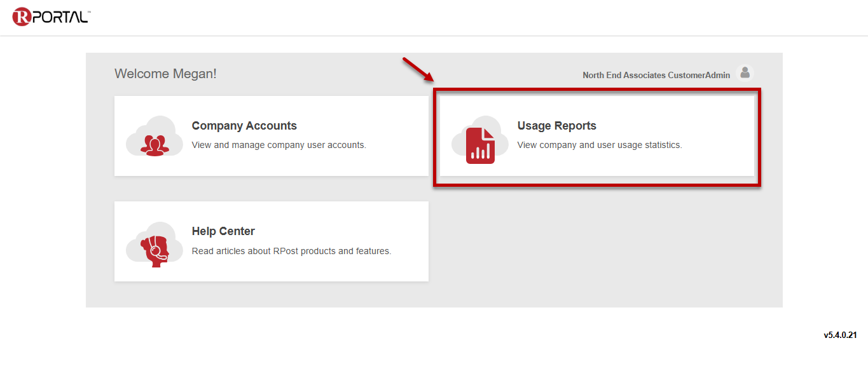Click the Help Center headset agent icon

coord(155,249)
